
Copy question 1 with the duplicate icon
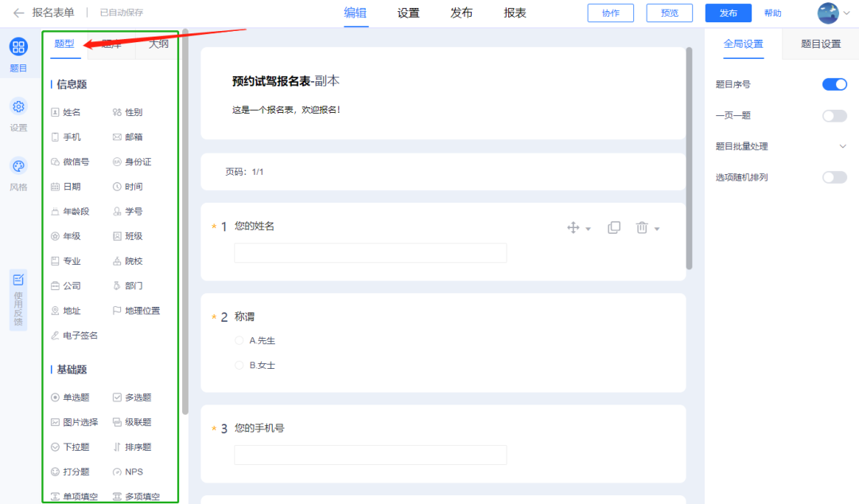pos(614,227)
